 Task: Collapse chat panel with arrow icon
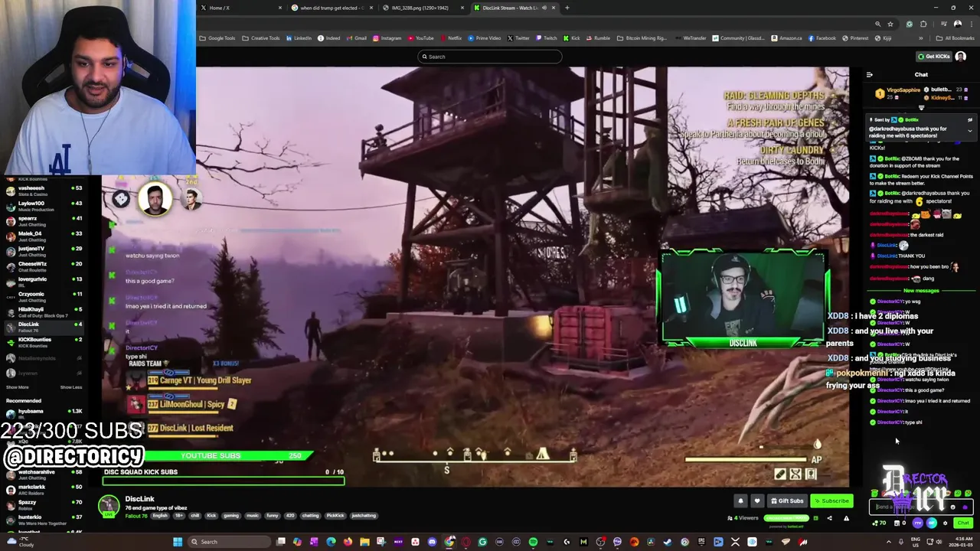pyautogui.click(x=869, y=74)
